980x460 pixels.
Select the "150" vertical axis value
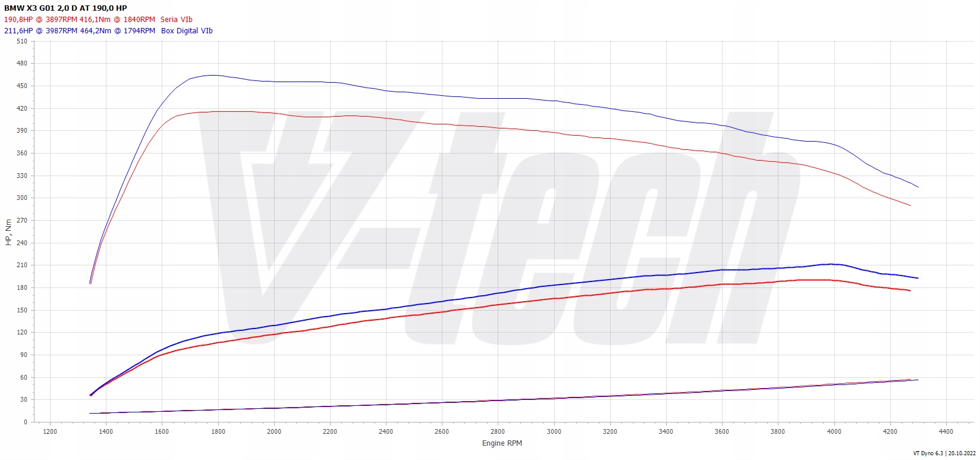point(22,310)
